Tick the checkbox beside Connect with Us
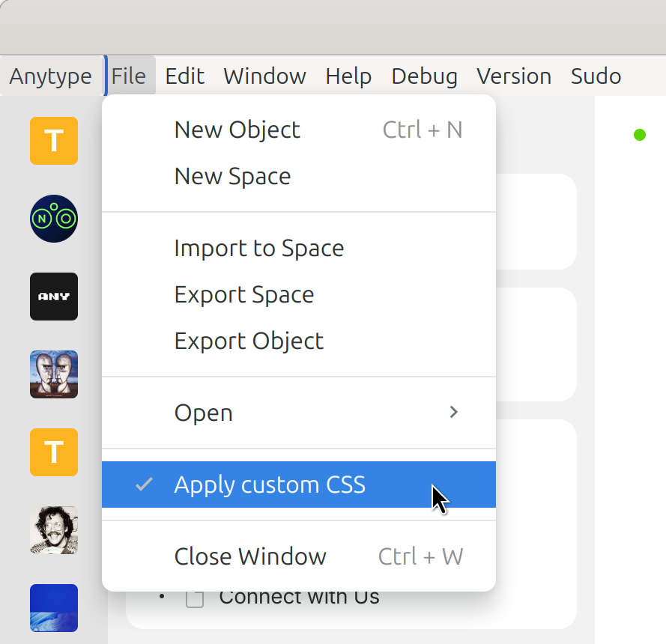The width and height of the screenshot is (666, 644). (195, 598)
